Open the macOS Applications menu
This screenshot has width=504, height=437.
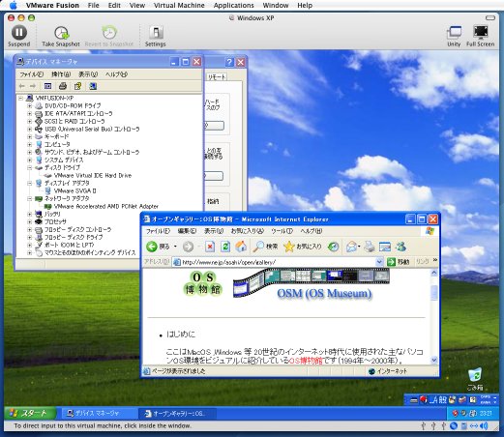tap(233, 5)
